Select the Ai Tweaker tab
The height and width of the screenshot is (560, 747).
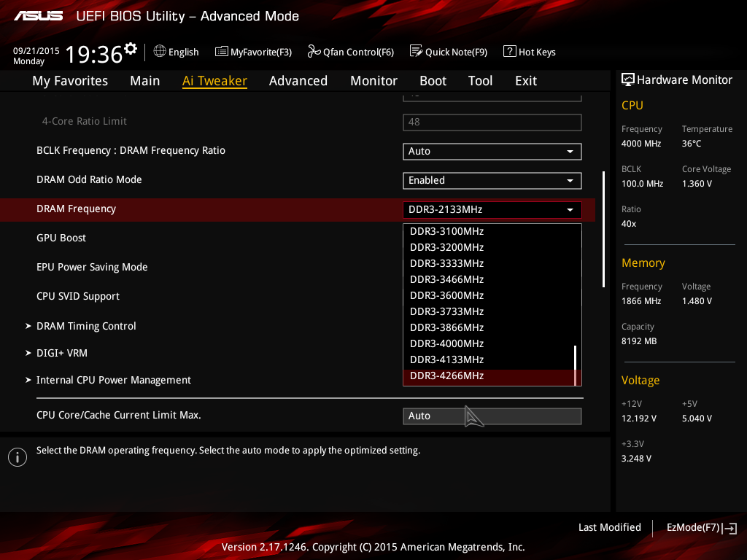click(214, 81)
